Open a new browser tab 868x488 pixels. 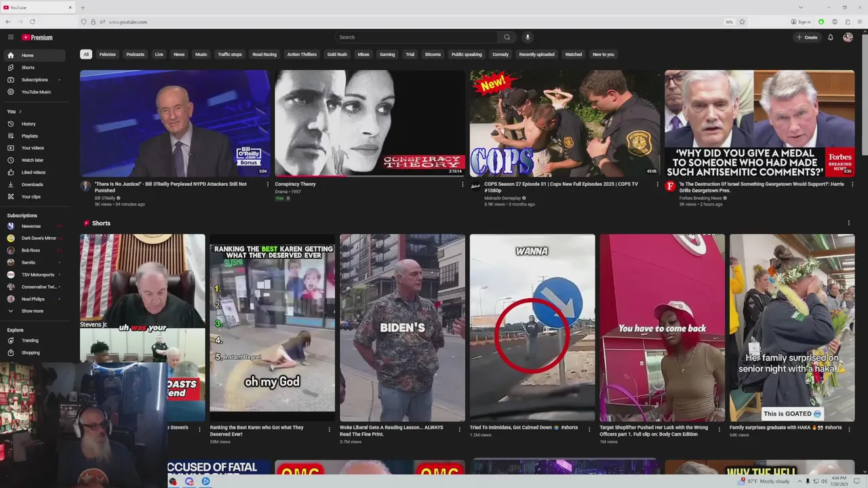[x=83, y=7]
